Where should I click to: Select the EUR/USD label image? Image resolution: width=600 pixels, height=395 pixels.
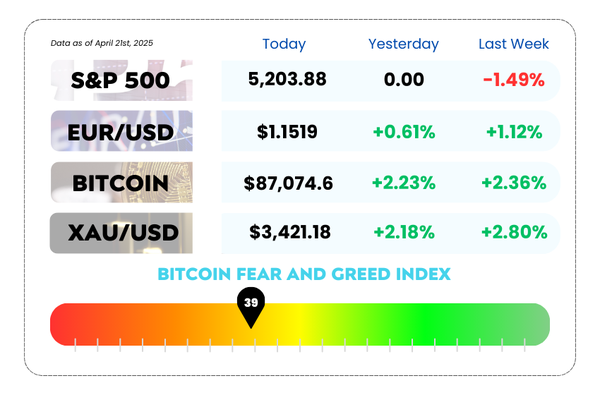121,131
